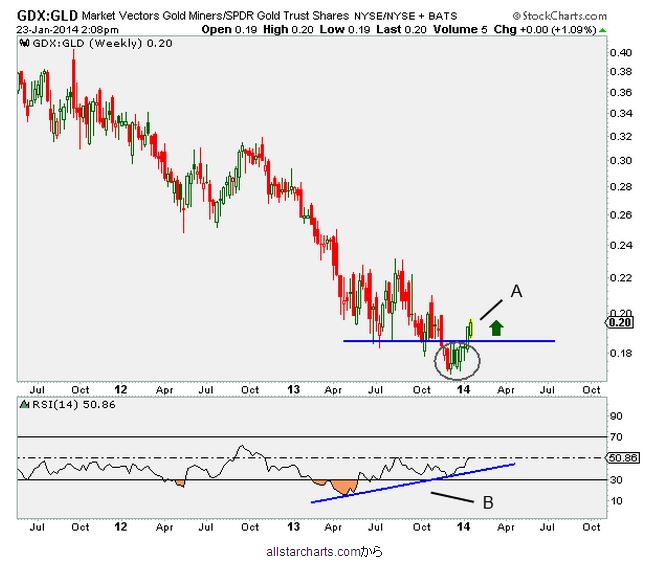Click the 'Volume 5' value

point(460,30)
